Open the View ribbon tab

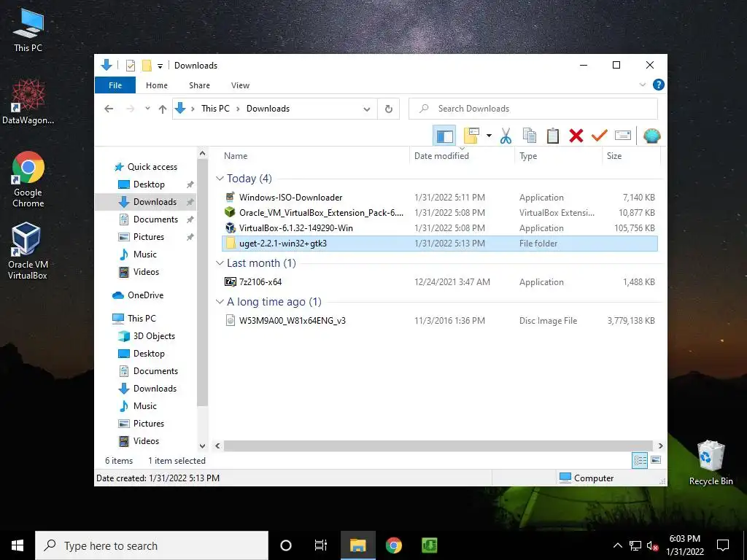(240, 85)
